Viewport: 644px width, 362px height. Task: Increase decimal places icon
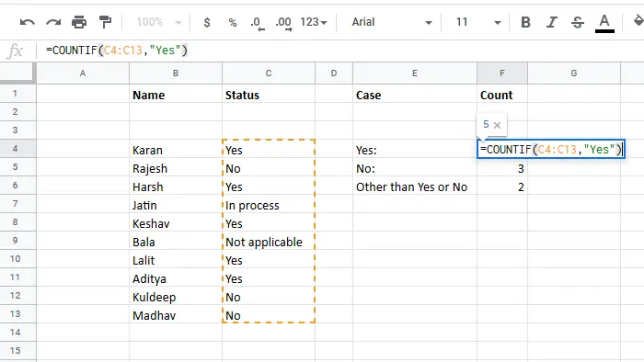tap(283, 23)
